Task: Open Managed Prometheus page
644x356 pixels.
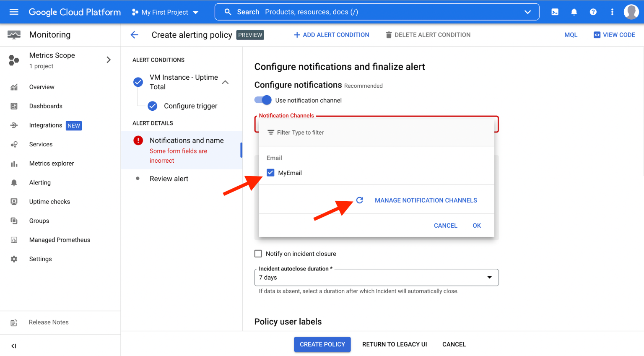Action: (60, 240)
